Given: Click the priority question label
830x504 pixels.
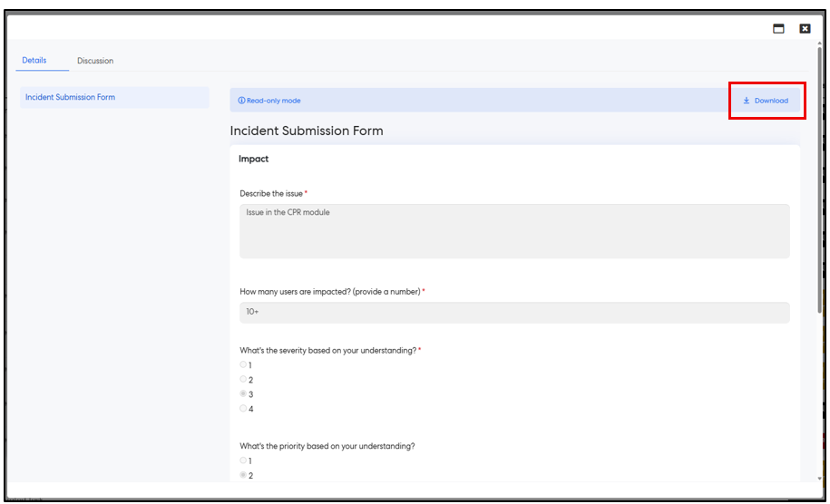Looking at the screenshot, I should point(327,446).
